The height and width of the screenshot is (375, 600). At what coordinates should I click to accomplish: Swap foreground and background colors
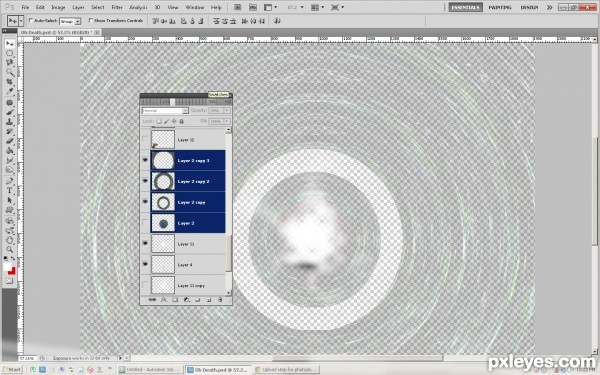point(13,259)
